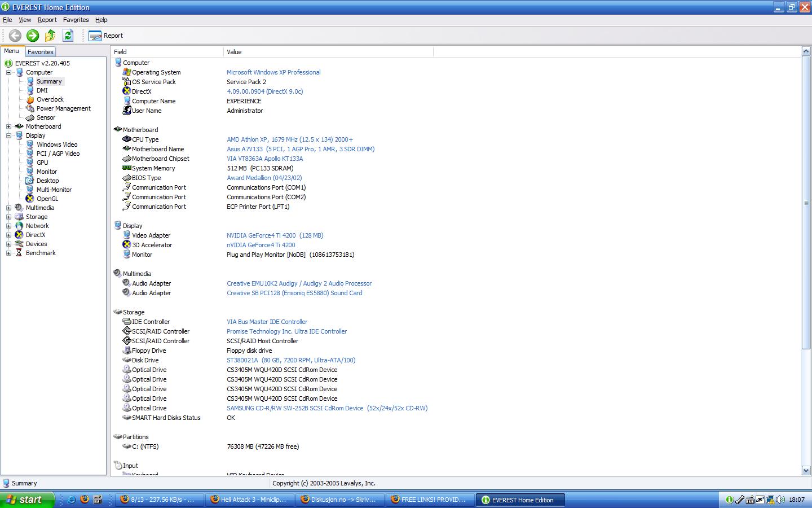The width and height of the screenshot is (812, 508).
Task: Open the ST380021A disk drive link
Action: 291,360
